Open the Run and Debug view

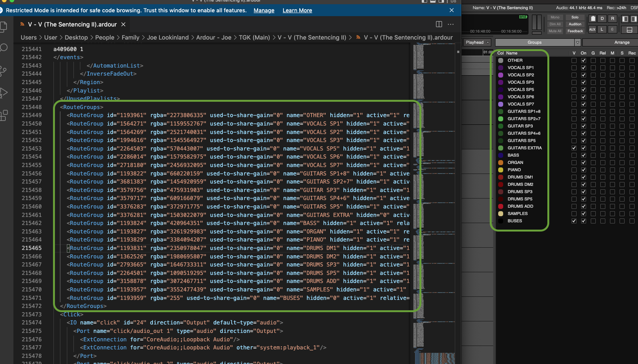pyautogui.click(x=3, y=93)
